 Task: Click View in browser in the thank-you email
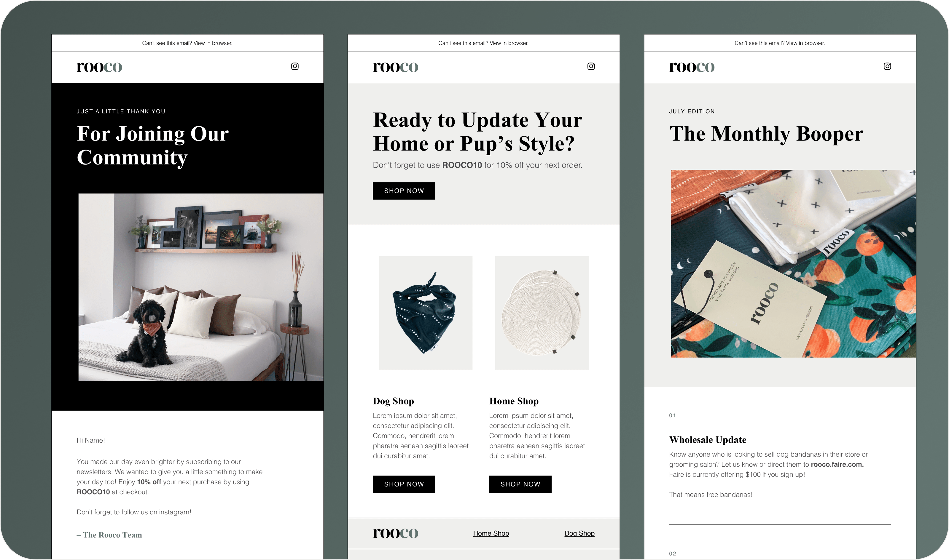213,43
